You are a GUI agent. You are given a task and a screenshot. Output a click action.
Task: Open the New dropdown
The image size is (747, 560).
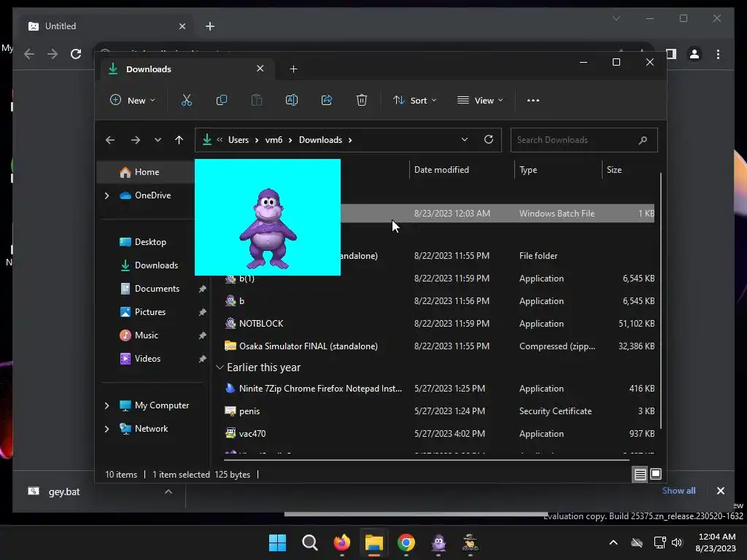click(x=132, y=101)
